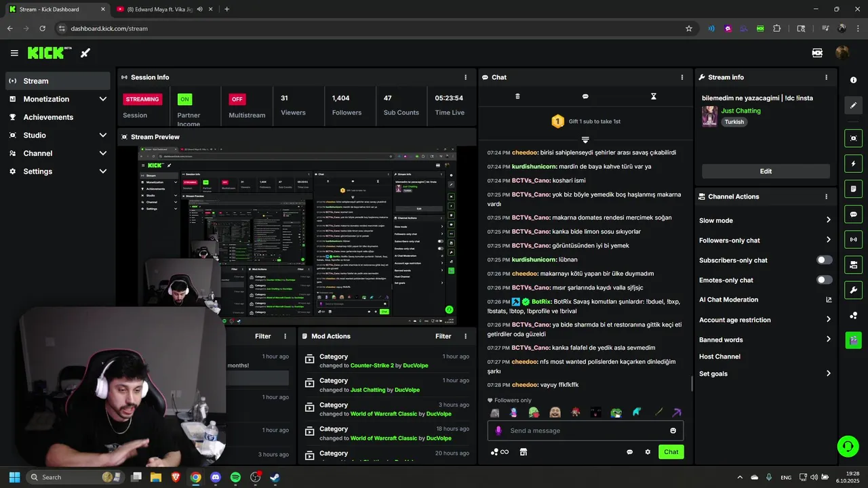Select Stream in the sidebar
The width and height of the screenshot is (868, 488).
pos(58,81)
